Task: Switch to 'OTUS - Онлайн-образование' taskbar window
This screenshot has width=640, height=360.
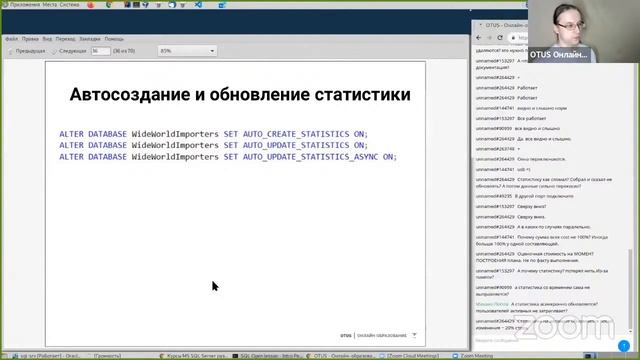Action: pos(341,356)
